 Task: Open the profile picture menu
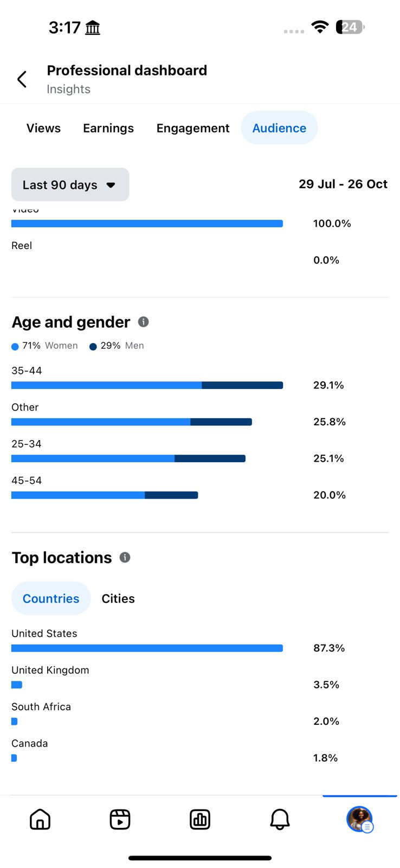(359, 819)
